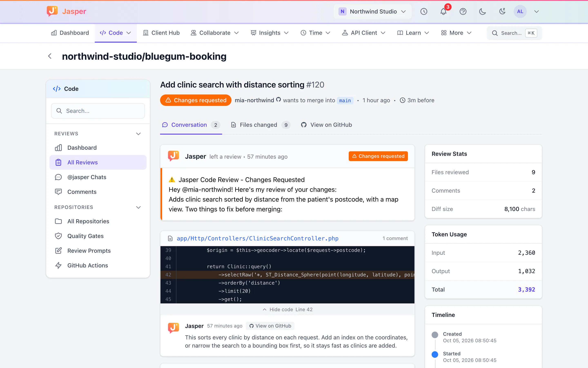Open Quality Gates shield item
Screen dimensions: 588x368
click(98, 236)
